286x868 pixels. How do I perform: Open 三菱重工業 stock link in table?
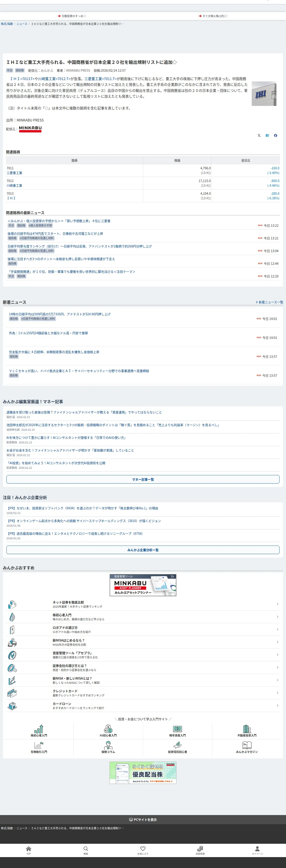[14, 173]
